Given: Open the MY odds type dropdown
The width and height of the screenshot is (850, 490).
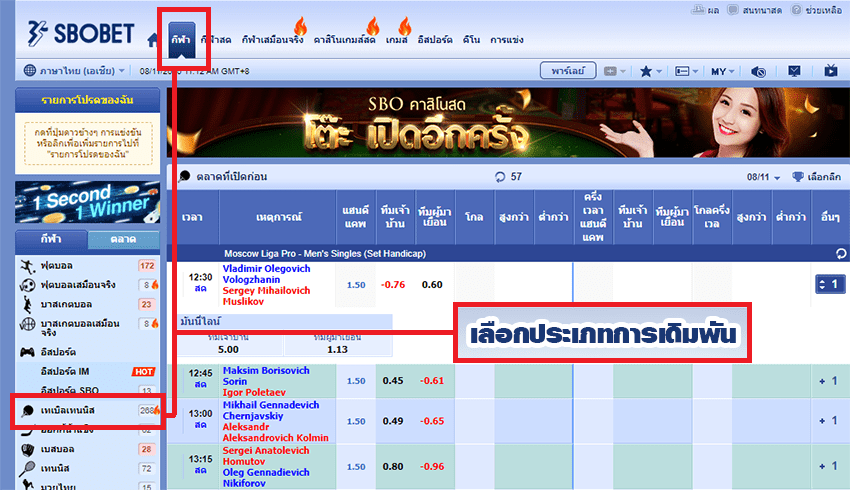Looking at the screenshot, I should tap(723, 71).
